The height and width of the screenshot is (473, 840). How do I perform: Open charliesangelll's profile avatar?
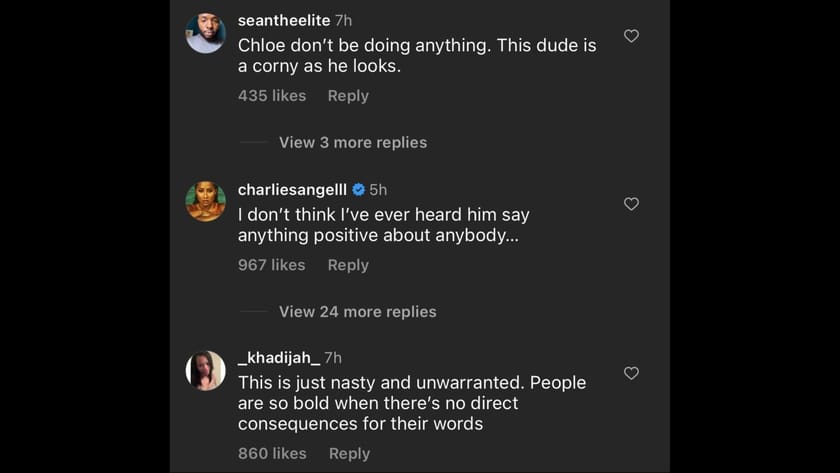tap(206, 201)
